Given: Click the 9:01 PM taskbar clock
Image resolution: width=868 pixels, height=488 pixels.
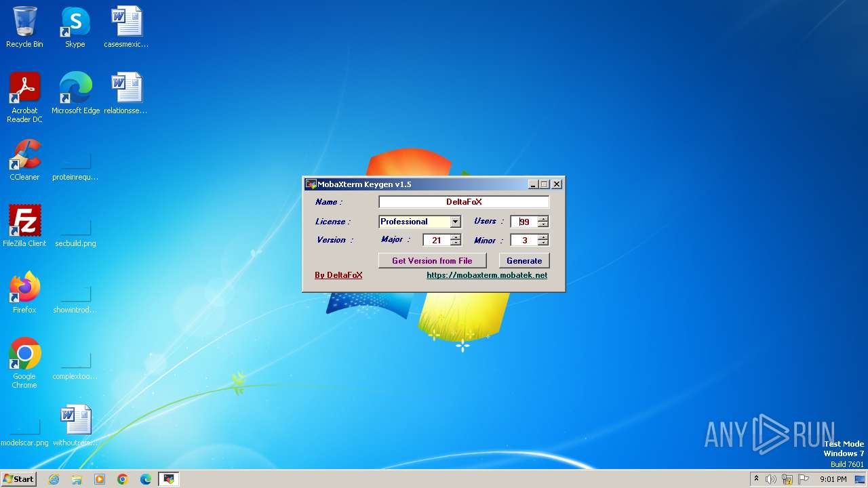Looking at the screenshot, I should point(833,479).
